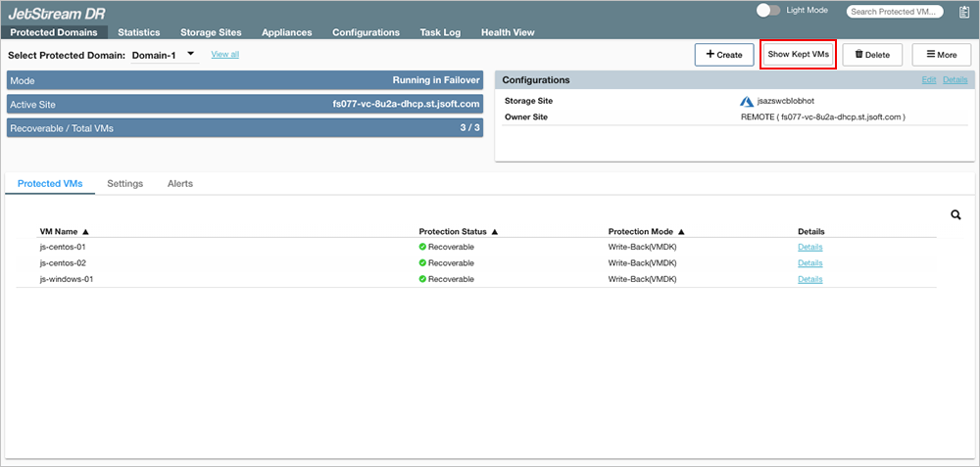Switch to the Alerts tab
The image size is (980, 467).
pyautogui.click(x=179, y=184)
